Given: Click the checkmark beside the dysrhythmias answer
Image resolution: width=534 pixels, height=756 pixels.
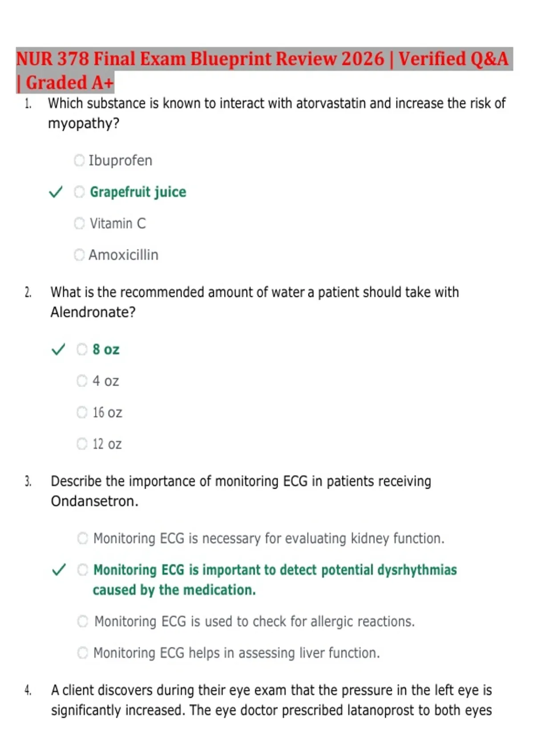Looking at the screenshot, I should tap(59, 570).
